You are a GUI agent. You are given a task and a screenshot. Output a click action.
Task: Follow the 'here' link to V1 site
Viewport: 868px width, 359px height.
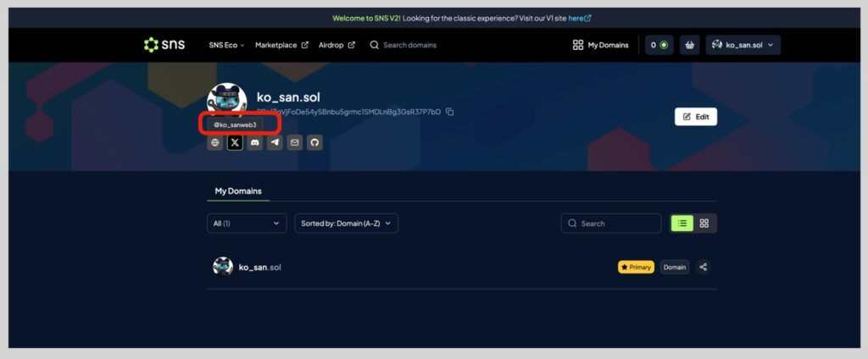580,18
